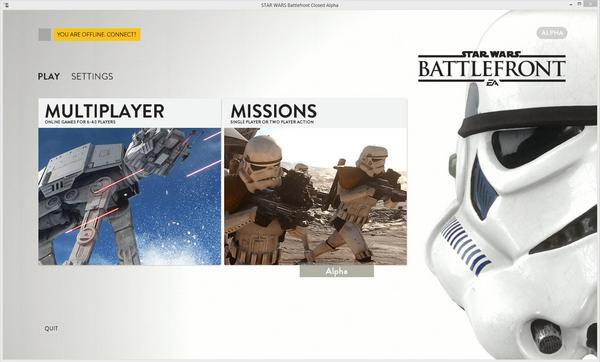Click the gray Alpha tag under Missions
The width and height of the screenshot is (600, 362).
(337, 271)
